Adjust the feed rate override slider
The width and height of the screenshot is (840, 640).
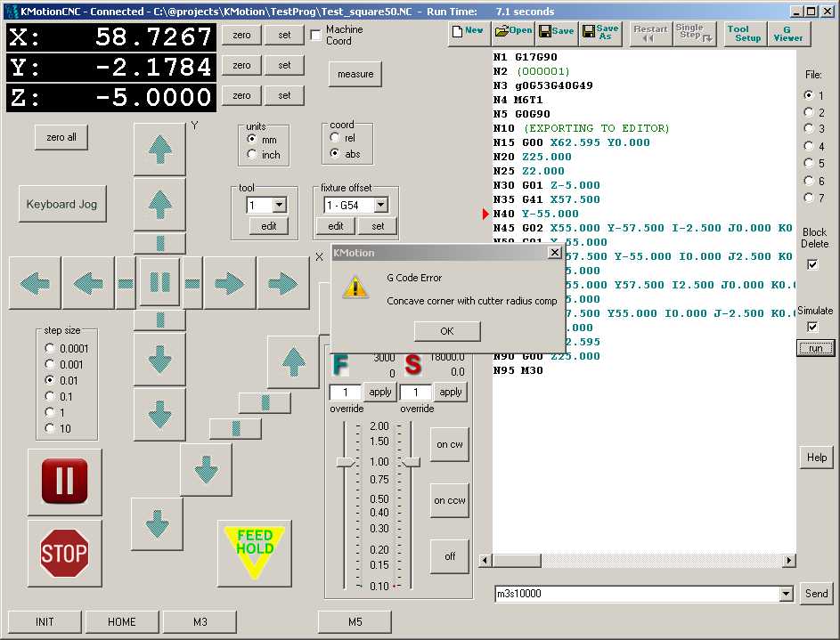click(345, 462)
